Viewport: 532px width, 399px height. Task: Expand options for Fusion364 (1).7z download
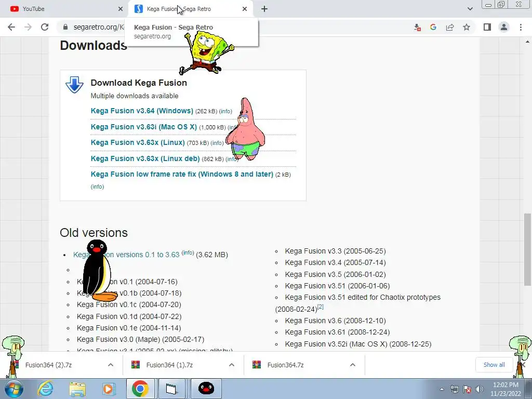coord(232,365)
